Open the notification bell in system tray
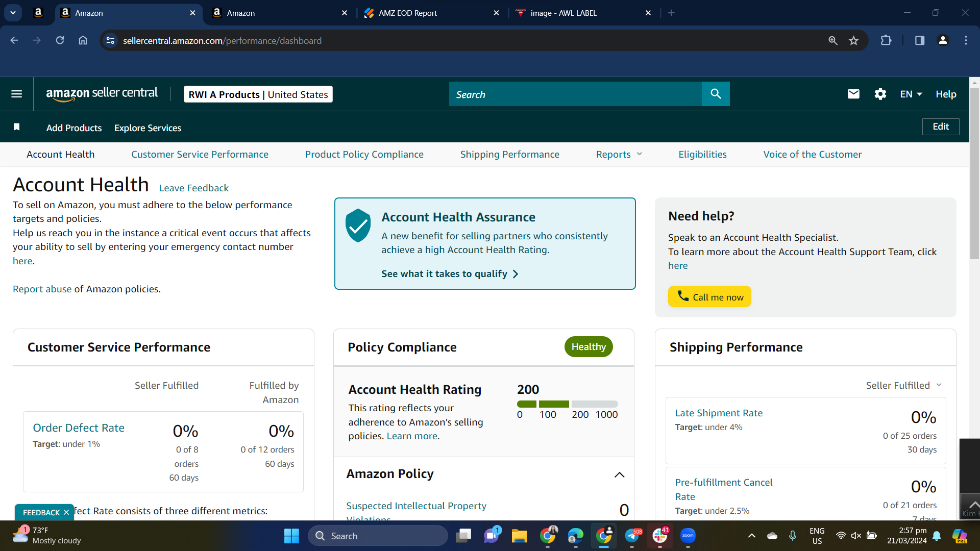This screenshot has width=980, height=551. (x=937, y=536)
